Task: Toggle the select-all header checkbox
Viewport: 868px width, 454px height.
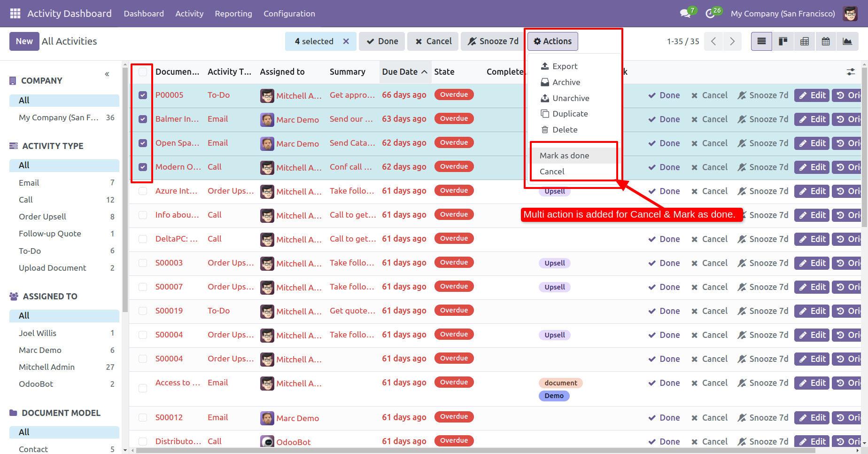Action: pos(143,72)
